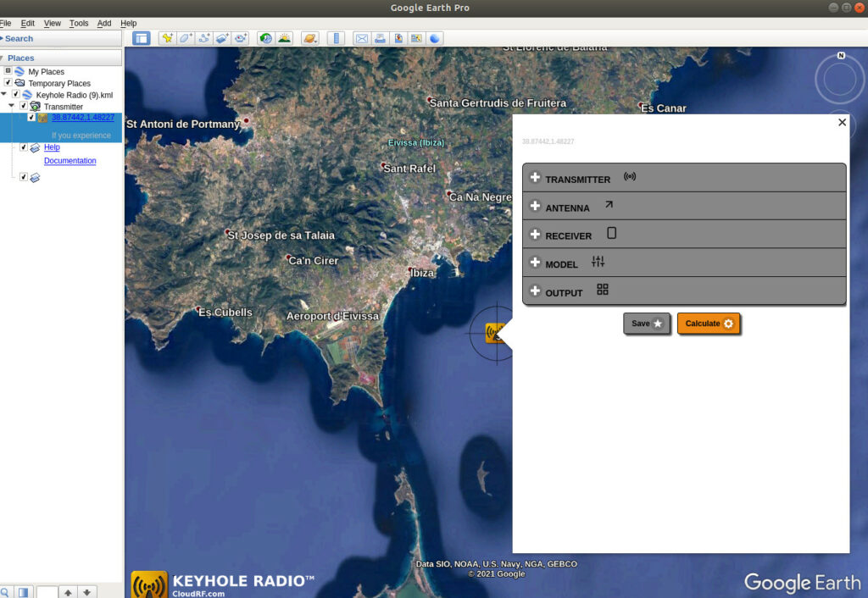Viewport: 868px width, 598px height.
Task: Uncheck the Transmitter folder checkbox
Action: tap(23, 106)
